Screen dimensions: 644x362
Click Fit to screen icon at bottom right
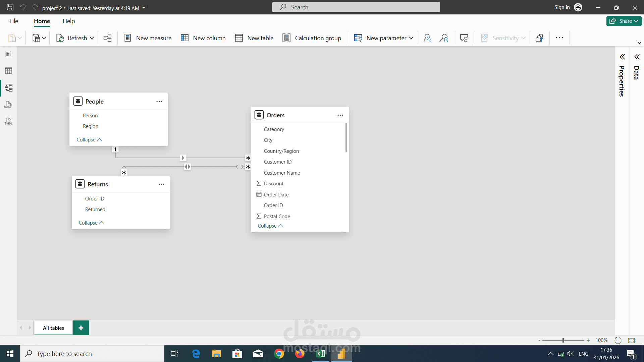click(x=631, y=340)
